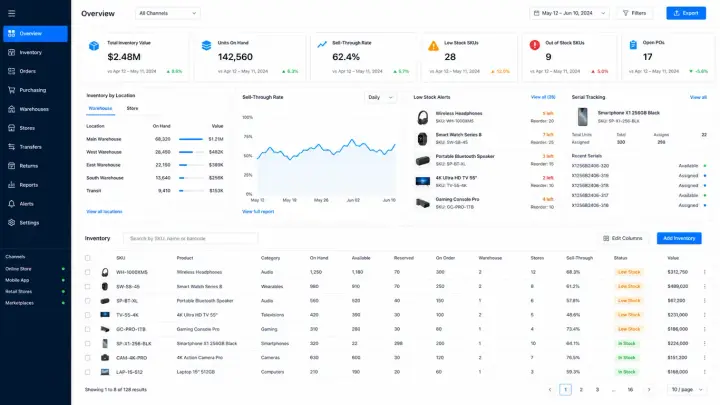This screenshot has height=405, width=720.
Task: Click the South Warehouse value progress bar
Action: [x=191, y=178]
